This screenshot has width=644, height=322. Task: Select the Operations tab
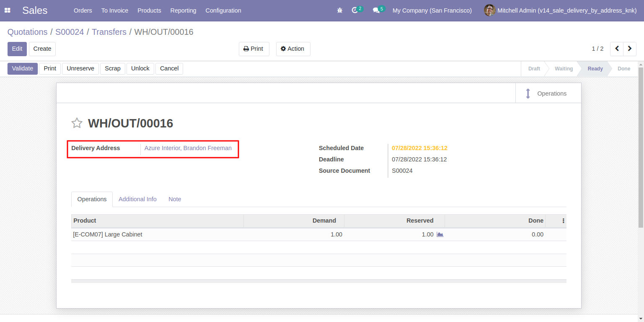tap(92, 199)
